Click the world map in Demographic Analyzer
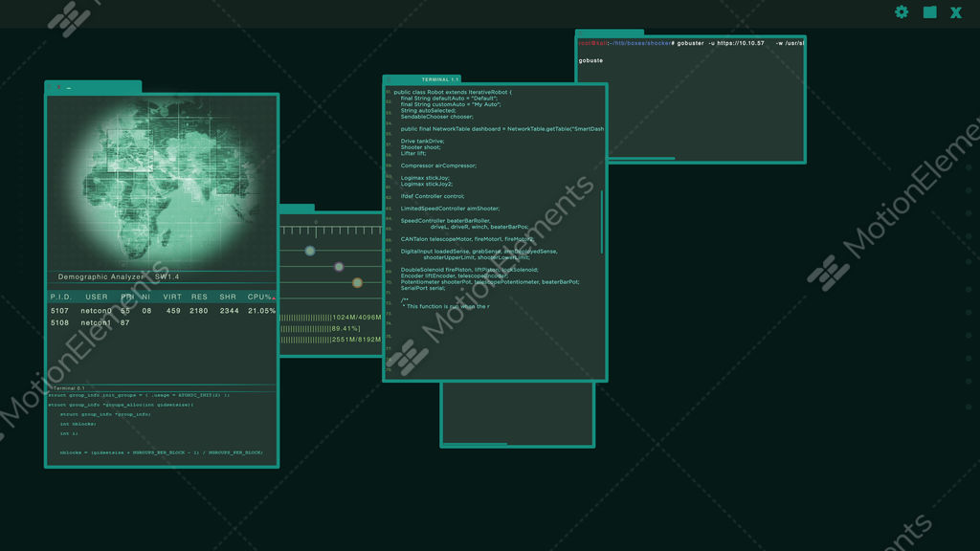 pos(162,183)
